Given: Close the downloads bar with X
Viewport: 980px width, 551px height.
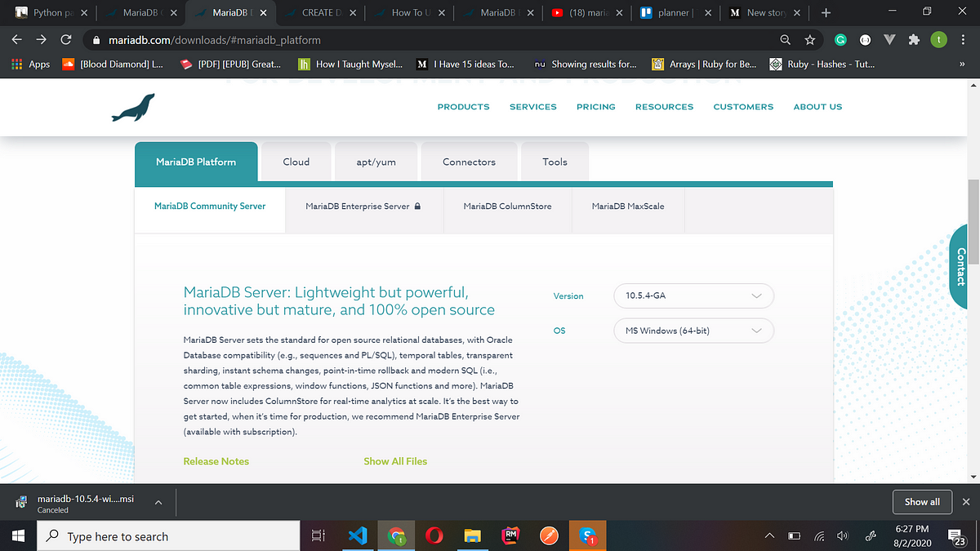Looking at the screenshot, I should pyautogui.click(x=966, y=502).
